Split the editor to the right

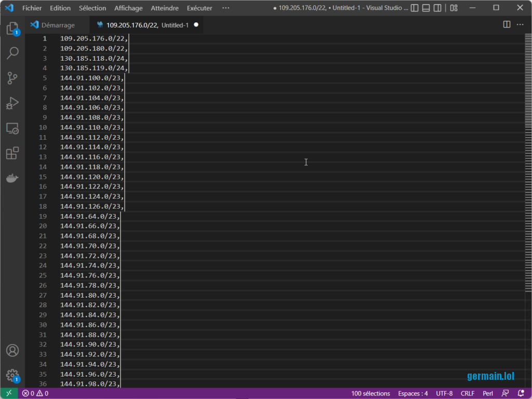[507, 24]
